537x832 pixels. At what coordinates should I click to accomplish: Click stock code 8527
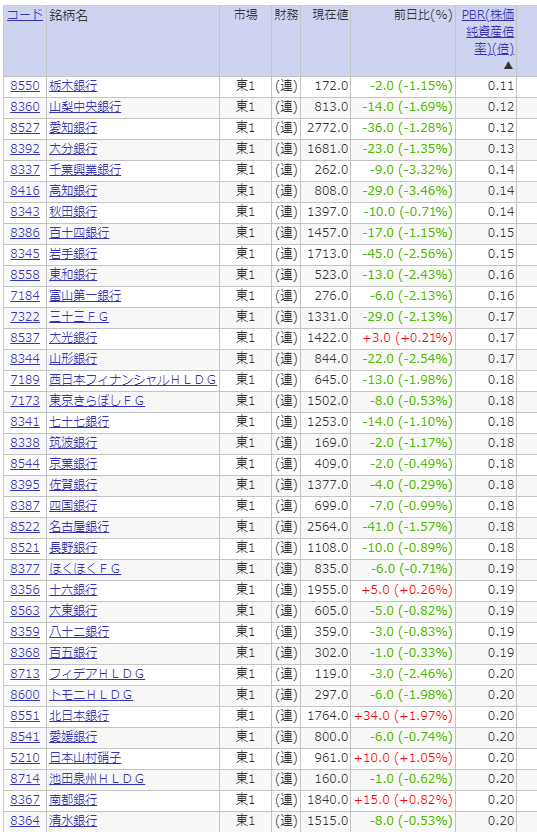coord(25,128)
